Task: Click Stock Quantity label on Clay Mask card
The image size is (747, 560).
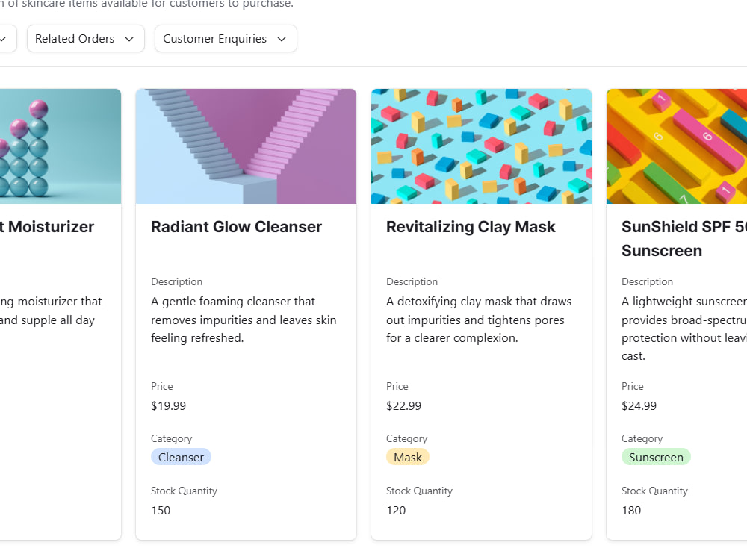Action: 419,491
